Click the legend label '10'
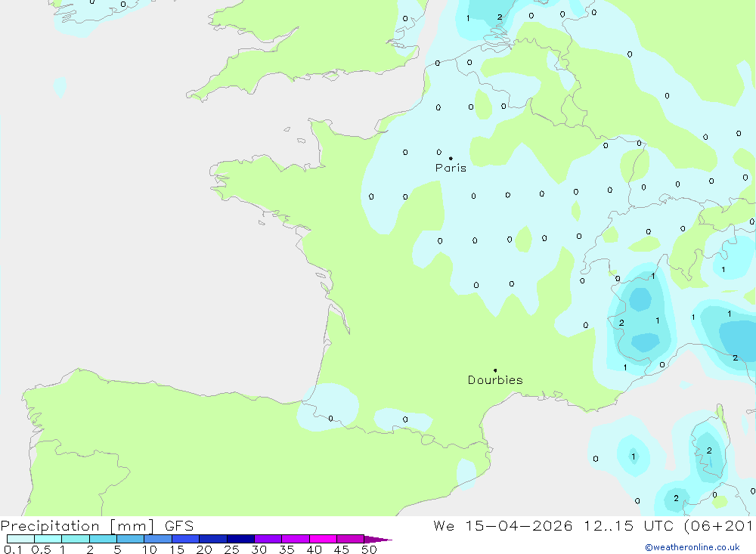The height and width of the screenshot is (554, 756). pos(150,549)
